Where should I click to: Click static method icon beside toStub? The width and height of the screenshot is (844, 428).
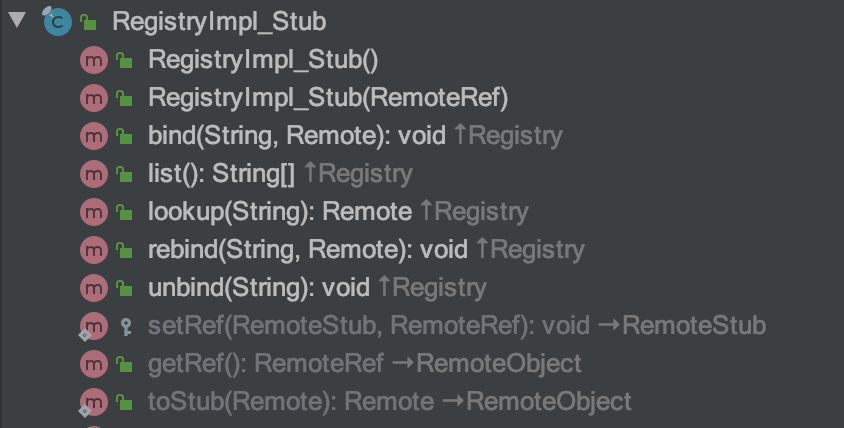[93, 403]
